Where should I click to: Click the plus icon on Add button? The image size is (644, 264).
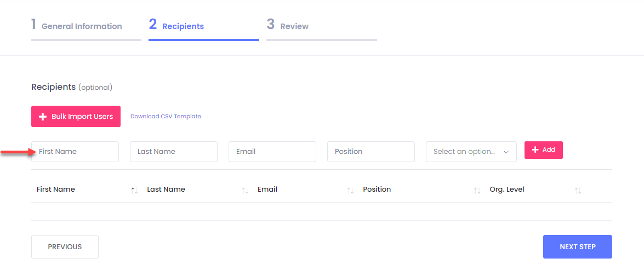[x=535, y=150]
